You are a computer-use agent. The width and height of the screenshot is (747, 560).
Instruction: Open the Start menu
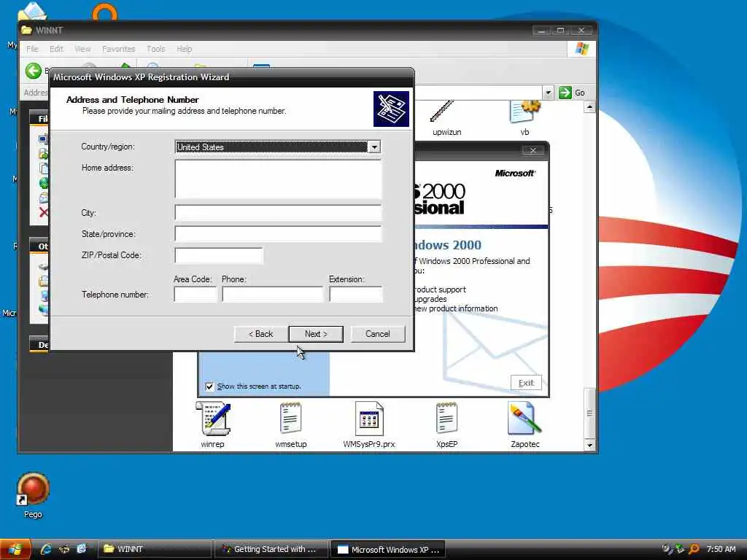(x=15, y=550)
